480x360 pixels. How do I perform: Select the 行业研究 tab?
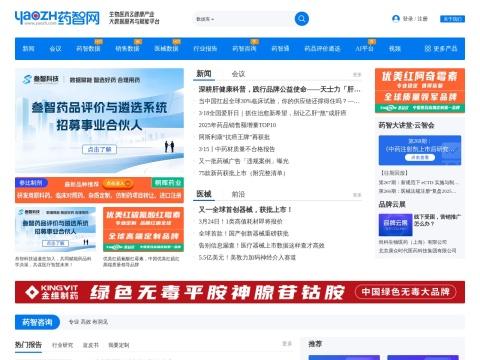tap(62, 345)
